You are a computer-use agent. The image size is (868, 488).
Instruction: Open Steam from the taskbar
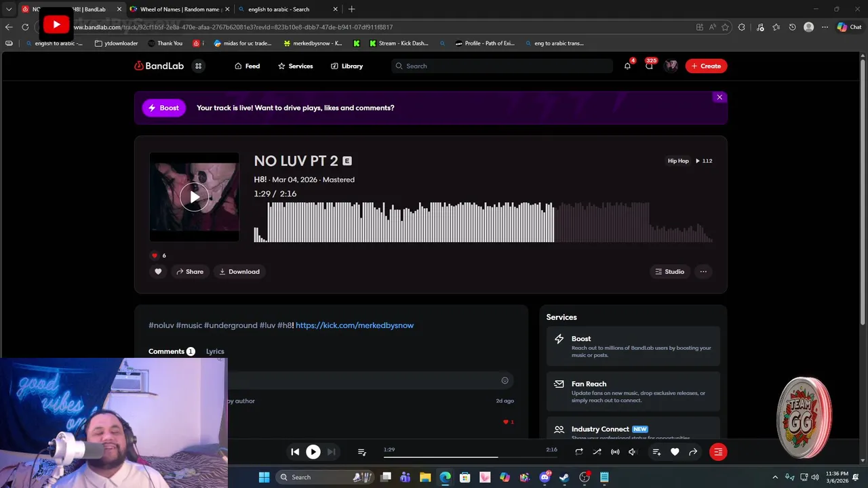(x=564, y=477)
